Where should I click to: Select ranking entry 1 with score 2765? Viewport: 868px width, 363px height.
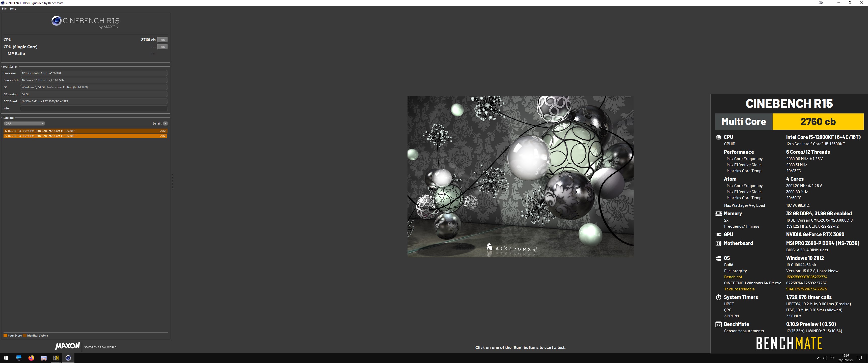point(85,131)
